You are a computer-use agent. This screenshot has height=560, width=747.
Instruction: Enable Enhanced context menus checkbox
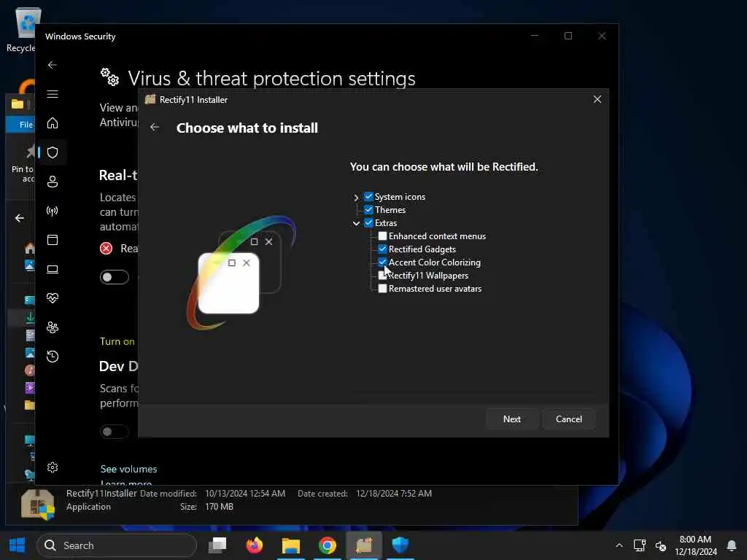[x=382, y=236]
